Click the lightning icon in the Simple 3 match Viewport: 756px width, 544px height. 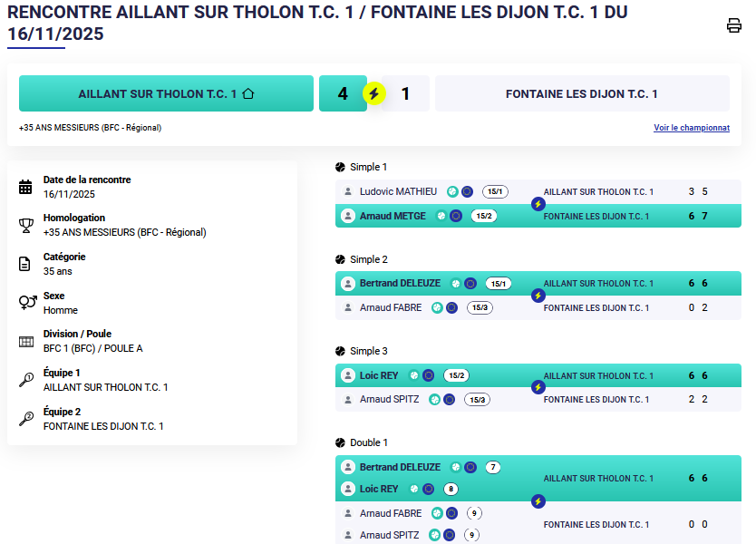(538, 387)
